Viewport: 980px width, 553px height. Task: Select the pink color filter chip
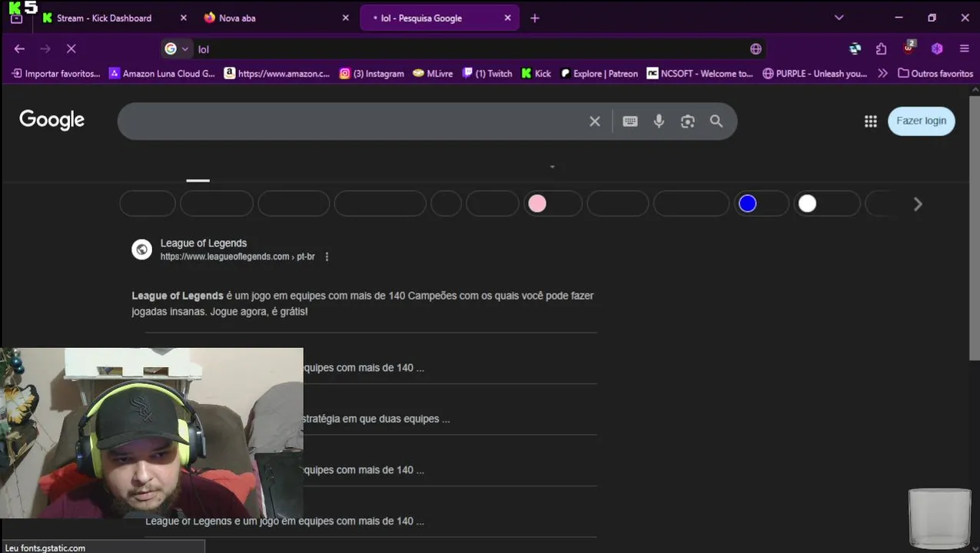[553, 204]
